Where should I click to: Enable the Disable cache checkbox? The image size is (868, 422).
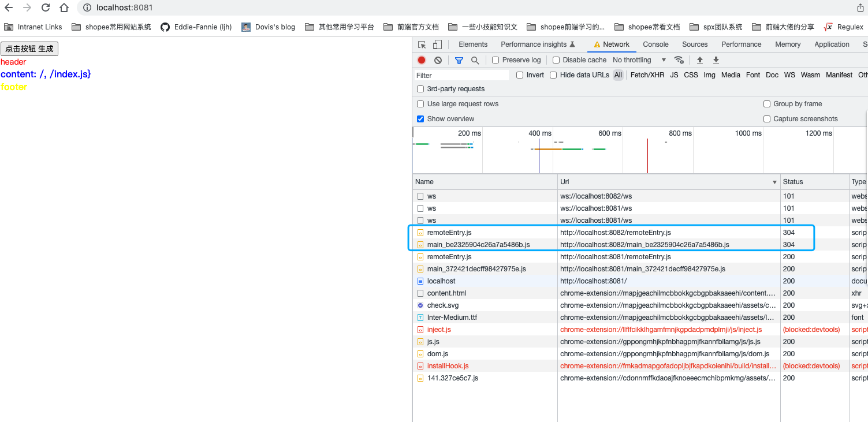point(556,60)
